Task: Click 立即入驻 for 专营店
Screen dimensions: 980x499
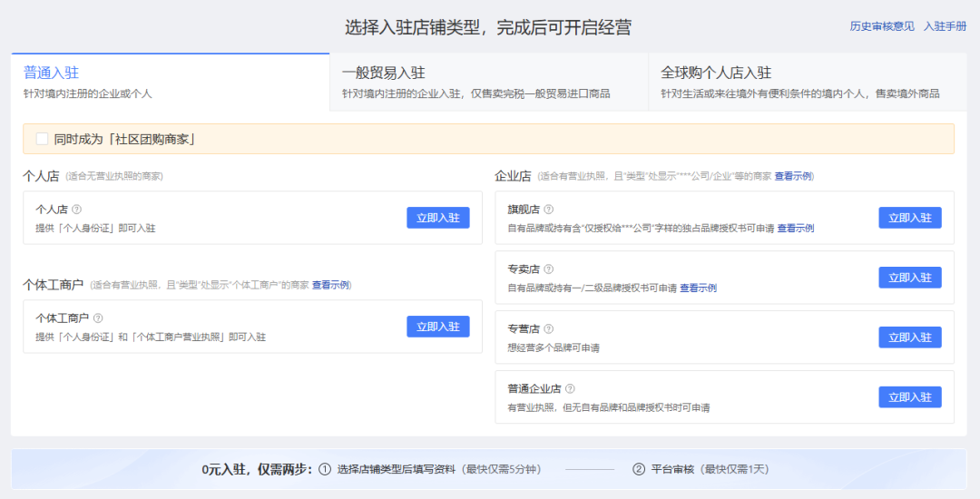Action: [x=910, y=338]
